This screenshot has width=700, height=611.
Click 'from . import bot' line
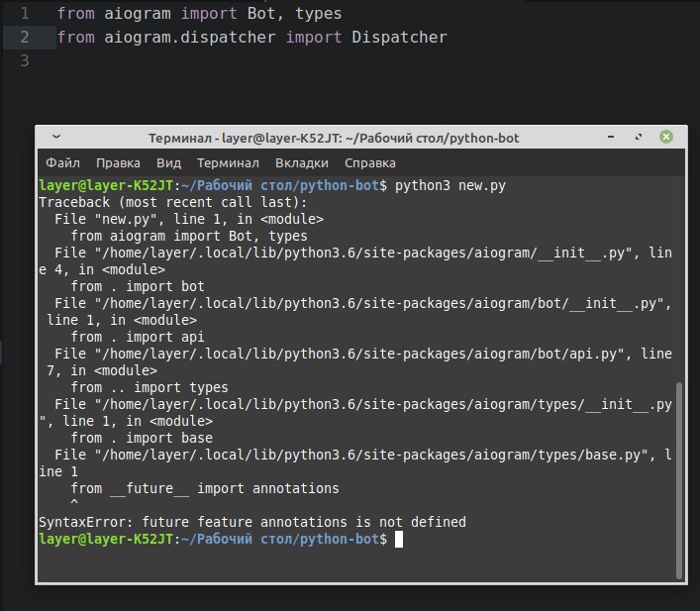coord(138,286)
